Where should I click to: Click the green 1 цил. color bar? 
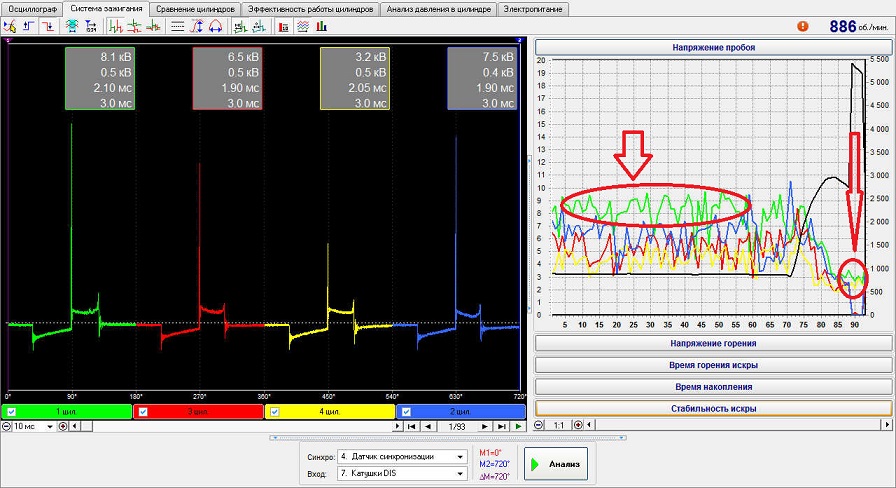click(67, 411)
